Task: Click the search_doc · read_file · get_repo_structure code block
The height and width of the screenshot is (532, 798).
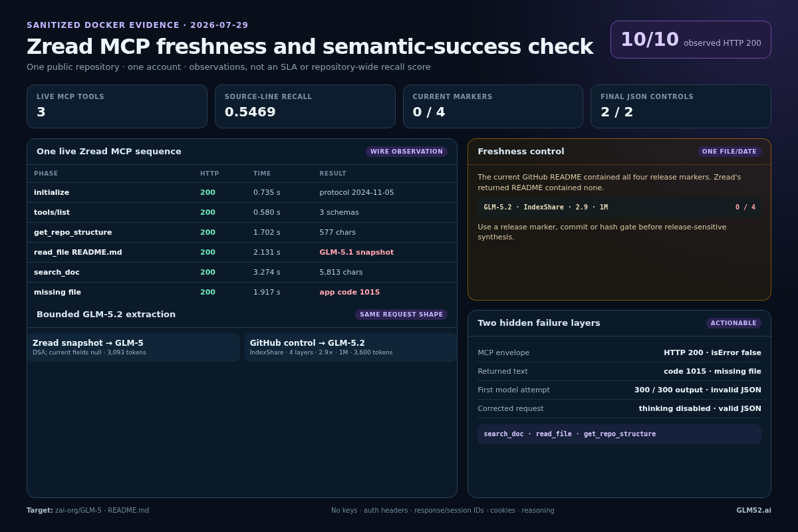Action: click(x=619, y=434)
